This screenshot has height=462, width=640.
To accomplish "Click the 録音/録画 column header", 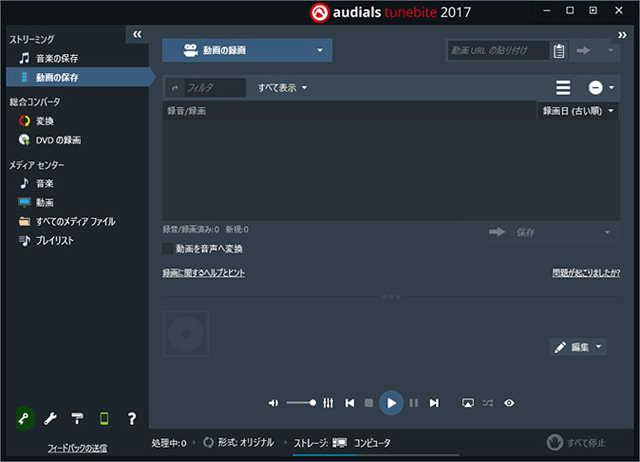I will (x=349, y=111).
